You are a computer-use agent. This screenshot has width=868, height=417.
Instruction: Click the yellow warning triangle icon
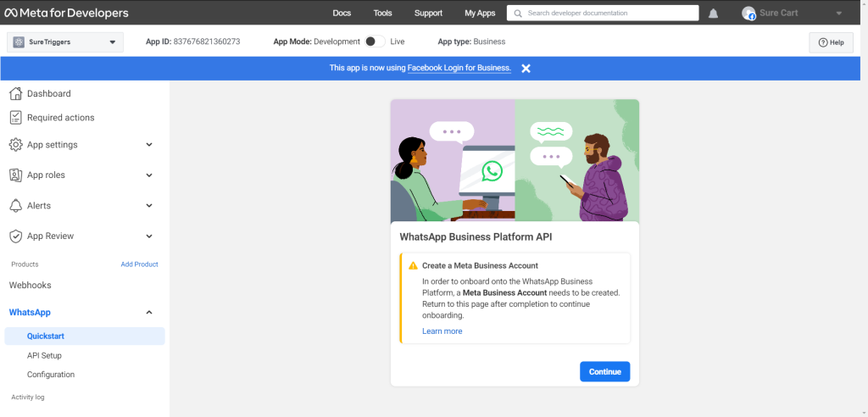click(413, 266)
